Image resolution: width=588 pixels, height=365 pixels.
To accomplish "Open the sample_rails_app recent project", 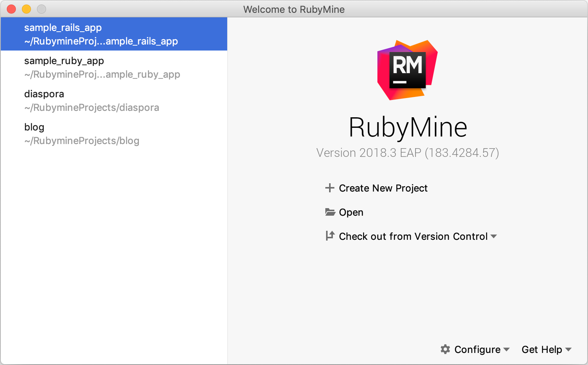I will [x=114, y=34].
